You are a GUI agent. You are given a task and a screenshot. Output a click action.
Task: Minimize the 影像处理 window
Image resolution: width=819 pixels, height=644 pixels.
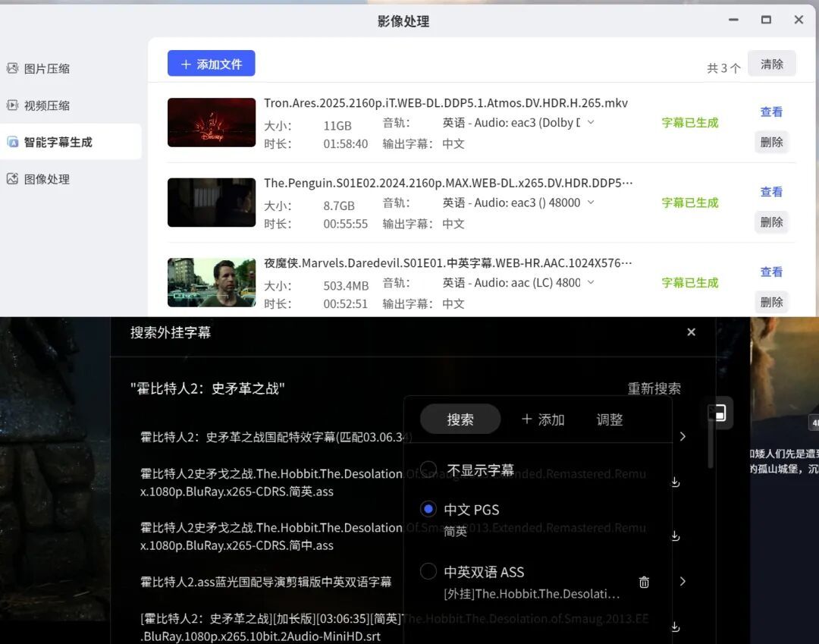coord(733,20)
